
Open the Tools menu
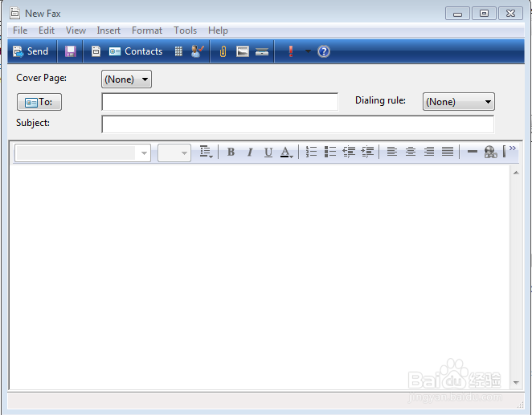(186, 31)
